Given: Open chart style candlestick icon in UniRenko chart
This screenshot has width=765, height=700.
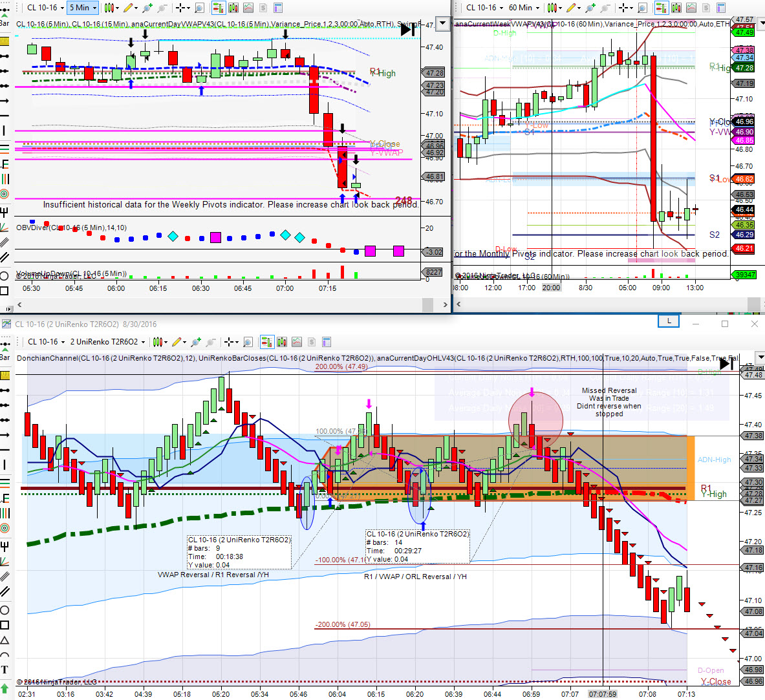Looking at the screenshot, I should (x=156, y=342).
